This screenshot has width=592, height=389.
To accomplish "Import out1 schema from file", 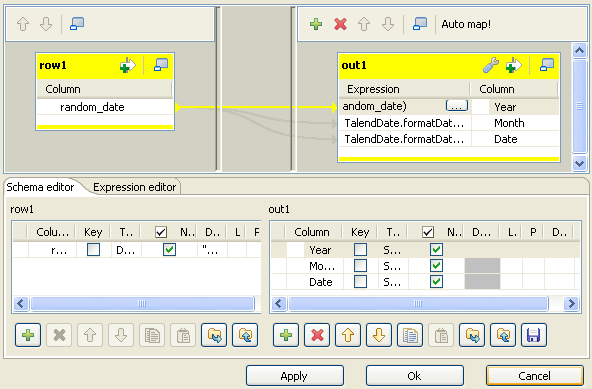I will (472, 335).
